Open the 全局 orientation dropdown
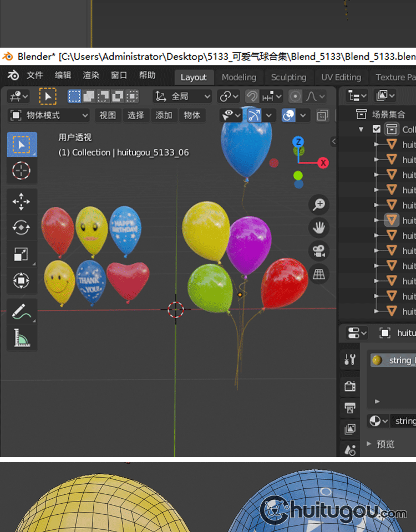Viewport: 416px width, 532px height. (182, 96)
